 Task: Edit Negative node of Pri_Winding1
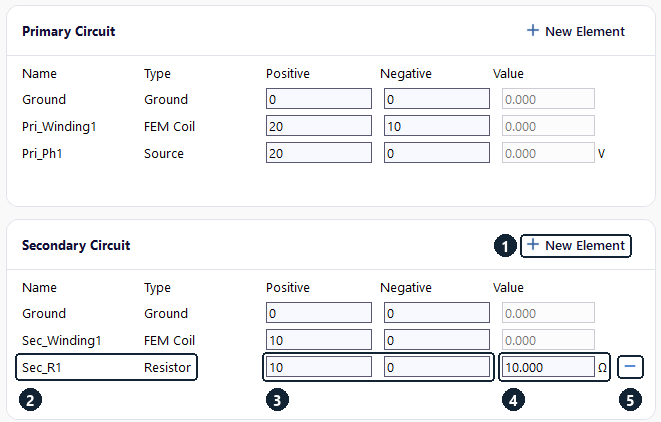click(x=437, y=126)
